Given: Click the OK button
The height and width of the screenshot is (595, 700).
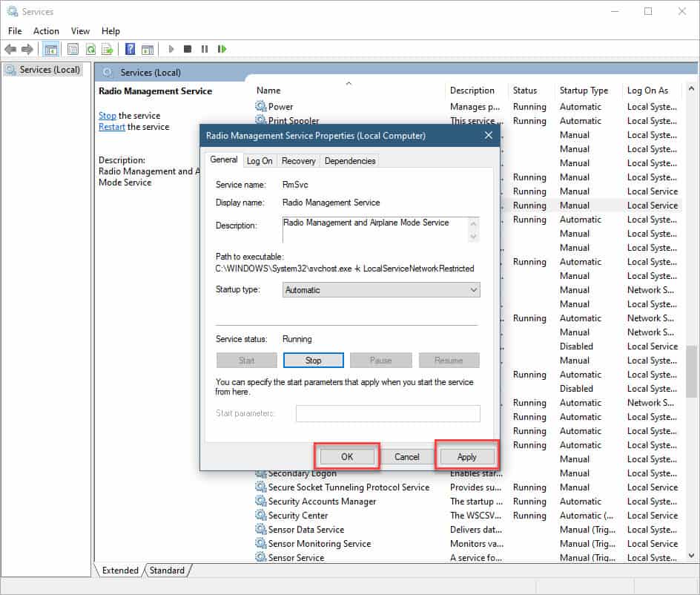Looking at the screenshot, I should click(347, 456).
